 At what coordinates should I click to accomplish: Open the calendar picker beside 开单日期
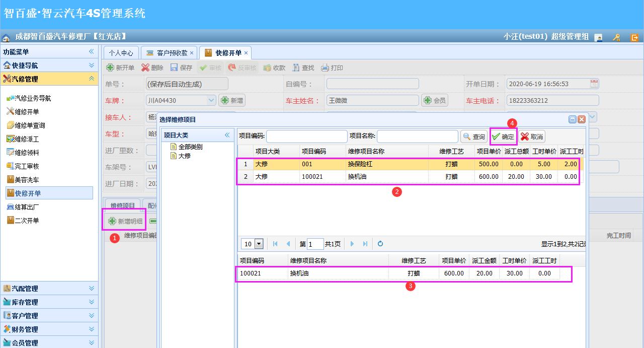pos(594,83)
